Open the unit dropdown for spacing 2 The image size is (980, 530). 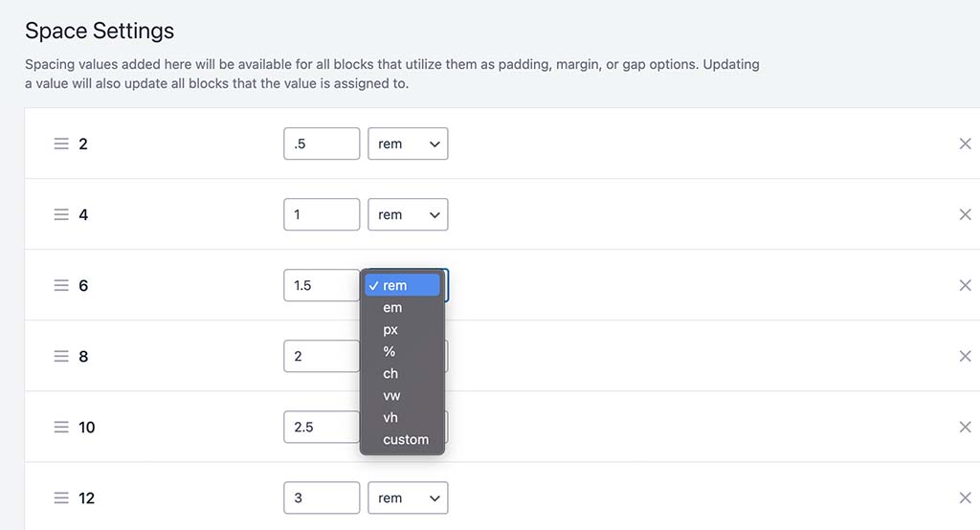coord(408,144)
